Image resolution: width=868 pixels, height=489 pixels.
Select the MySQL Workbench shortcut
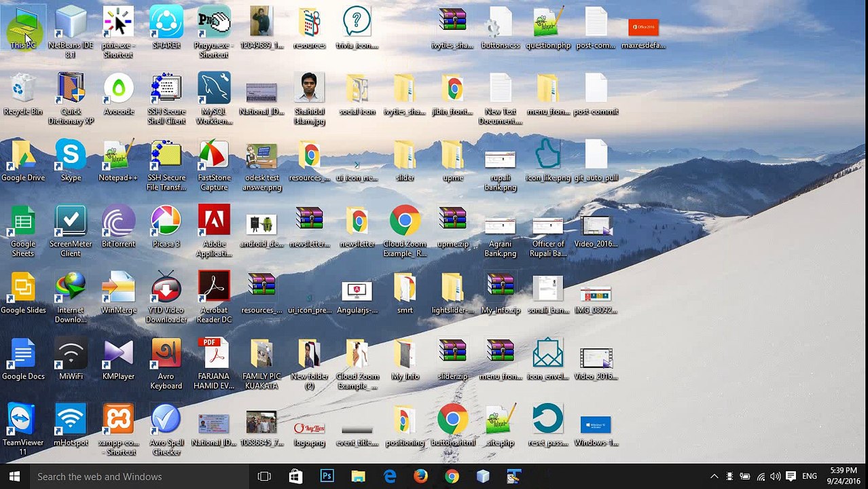click(214, 98)
